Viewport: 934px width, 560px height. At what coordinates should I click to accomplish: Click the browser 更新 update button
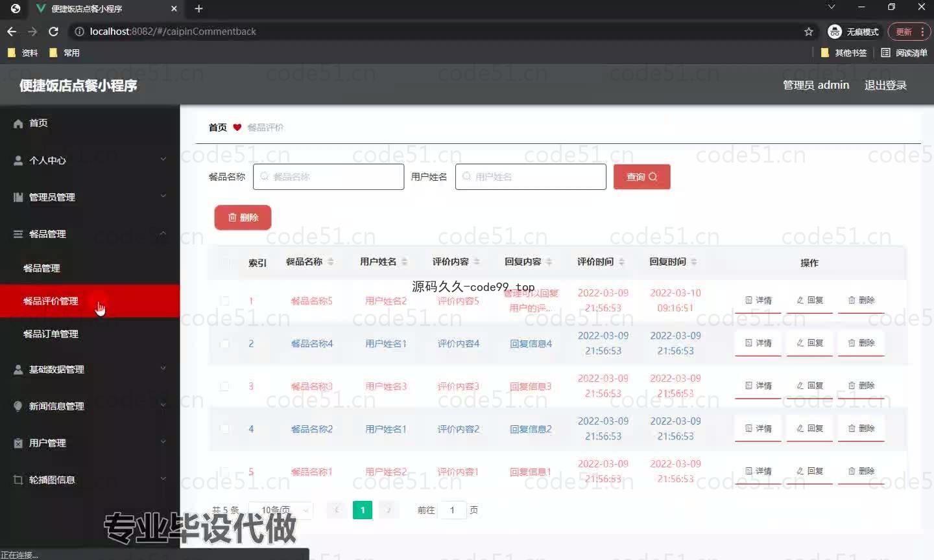point(909,31)
